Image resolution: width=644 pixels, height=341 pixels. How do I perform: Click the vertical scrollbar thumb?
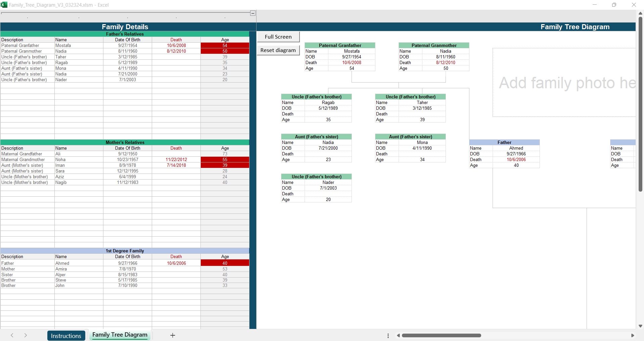pyautogui.click(x=640, y=104)
